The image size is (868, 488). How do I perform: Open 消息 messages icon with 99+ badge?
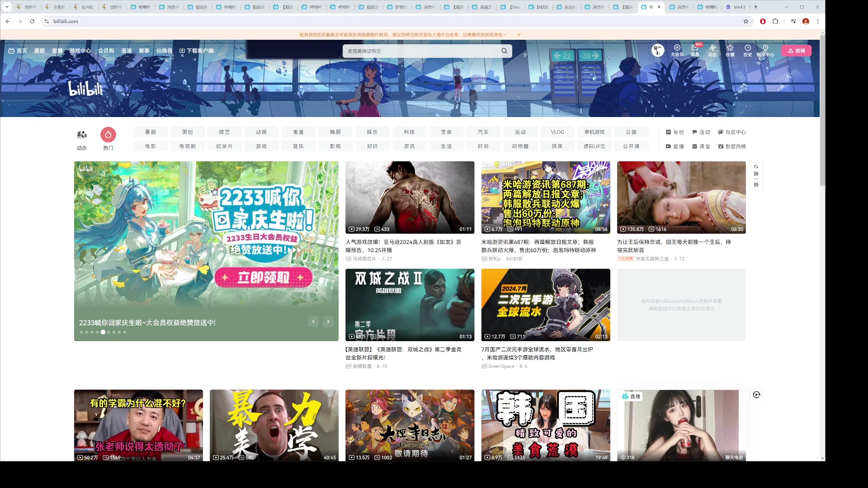(695, 50)
